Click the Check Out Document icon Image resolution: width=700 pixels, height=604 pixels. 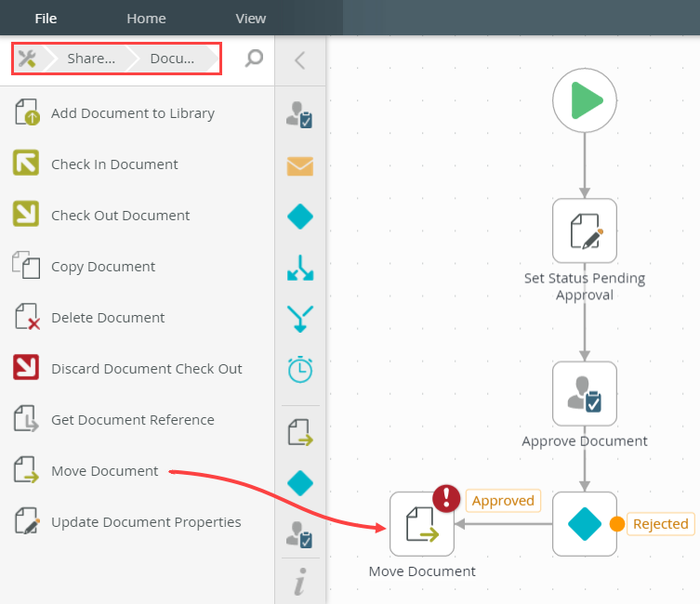[x=26, y=214]
